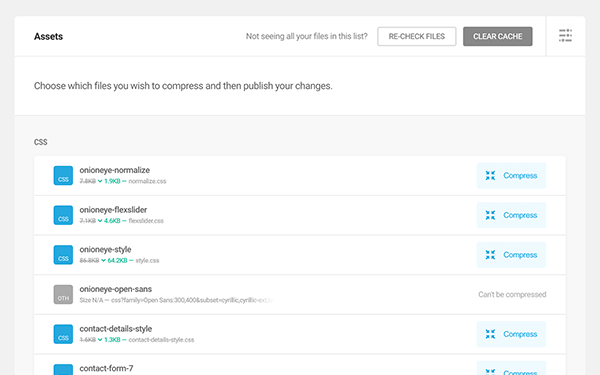Image resolution: width=600 pixels, height=375 pixels.
Task: Click the "Choose which files" instruction text
Action: point(183,86)
